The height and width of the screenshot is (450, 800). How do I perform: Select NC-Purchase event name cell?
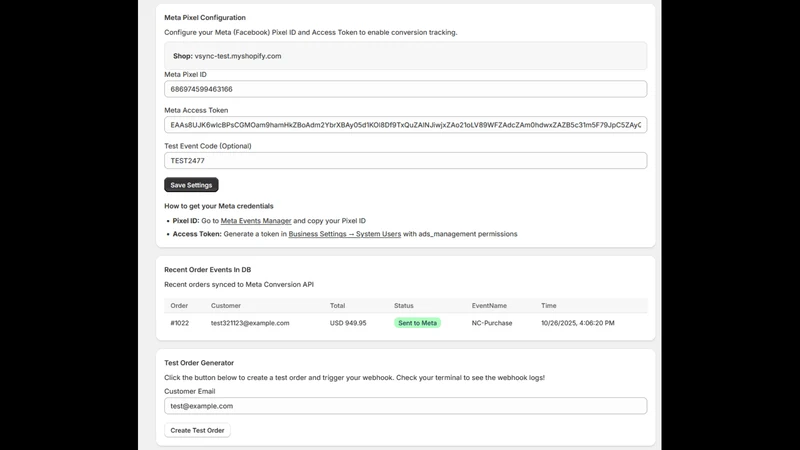click(x=492, y=323)
